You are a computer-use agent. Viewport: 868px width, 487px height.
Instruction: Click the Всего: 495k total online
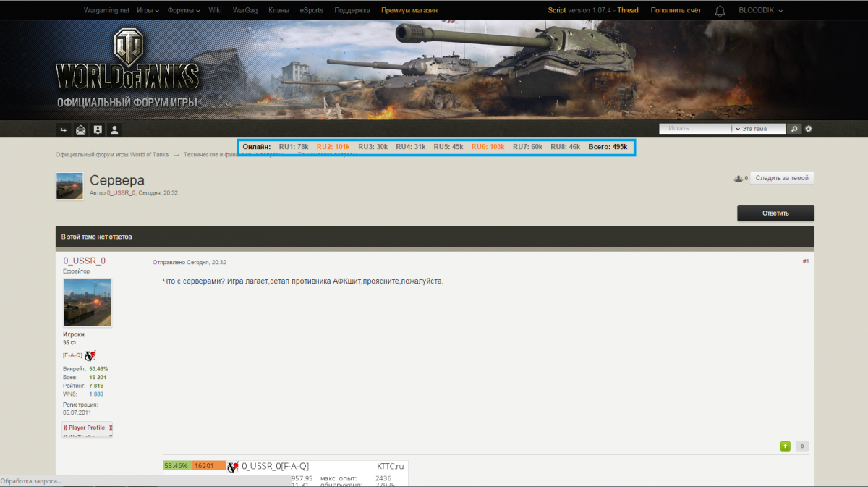608,147
